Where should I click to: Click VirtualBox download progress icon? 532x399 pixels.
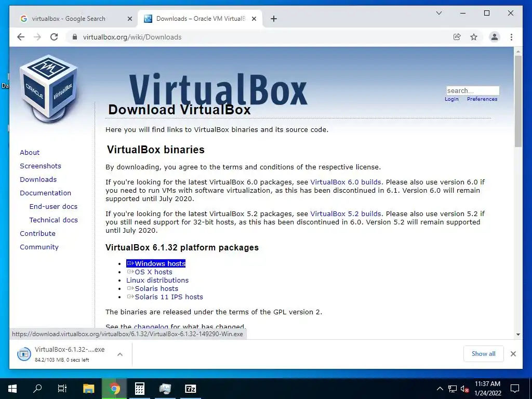24,354
